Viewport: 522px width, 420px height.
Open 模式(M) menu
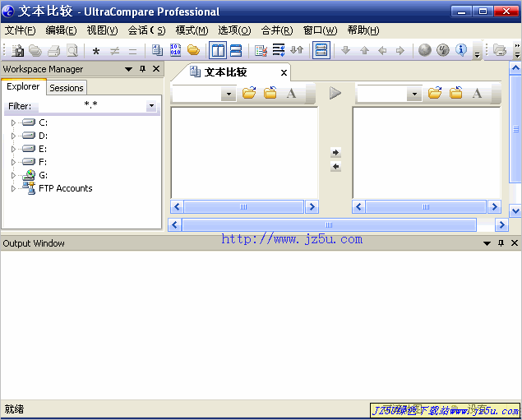click(192, 30)
